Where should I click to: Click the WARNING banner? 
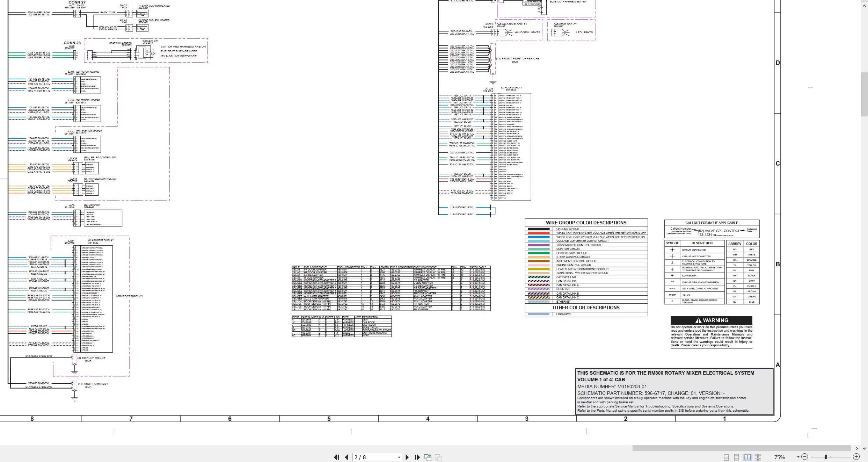pyautogui.click(x=711, y=320)
